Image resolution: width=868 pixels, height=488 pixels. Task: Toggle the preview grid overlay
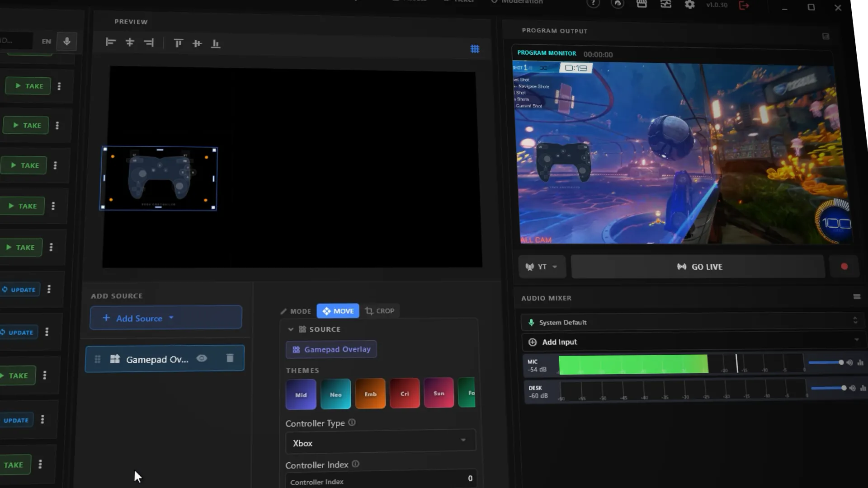coord(475,49)
